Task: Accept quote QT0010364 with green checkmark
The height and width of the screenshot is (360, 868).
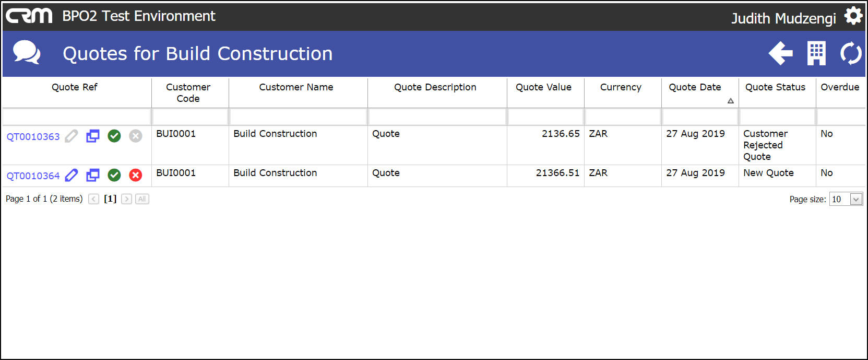Action: [x=114, y=175]
